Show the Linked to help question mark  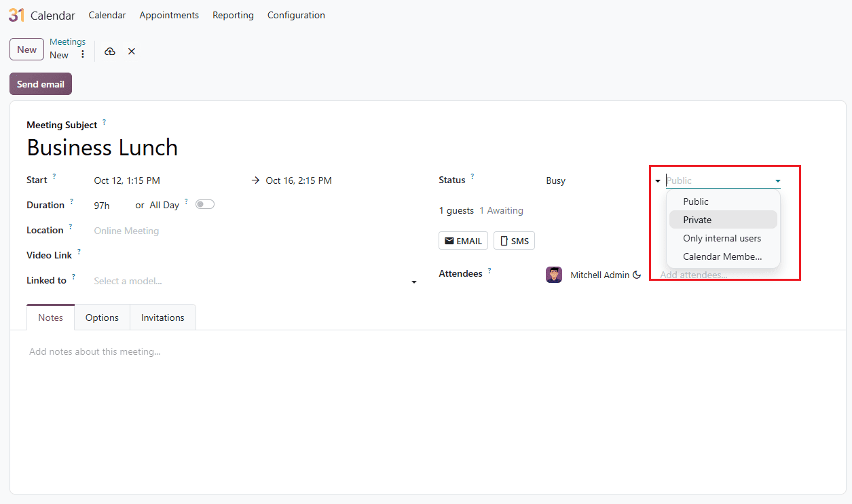73,277
